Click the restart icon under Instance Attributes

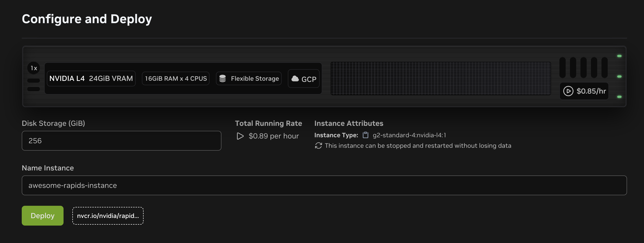318,146
